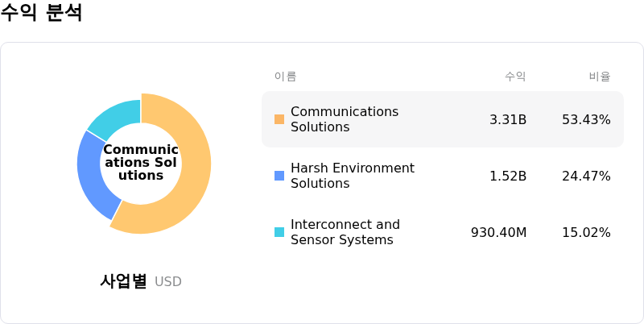
Task: Click the 24.47% ratio value
Action: (x=586, y=176)
